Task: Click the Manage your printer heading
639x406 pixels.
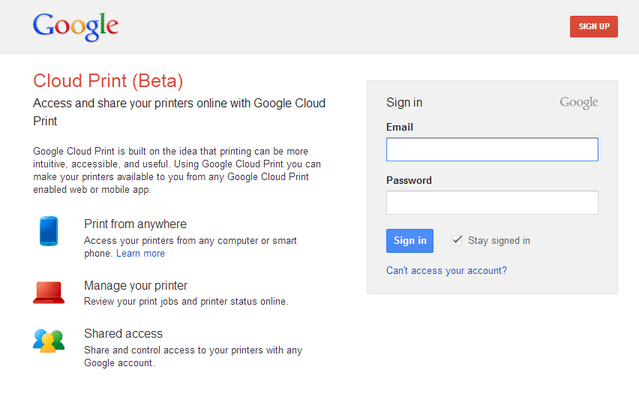Action: tap(136, 285)
